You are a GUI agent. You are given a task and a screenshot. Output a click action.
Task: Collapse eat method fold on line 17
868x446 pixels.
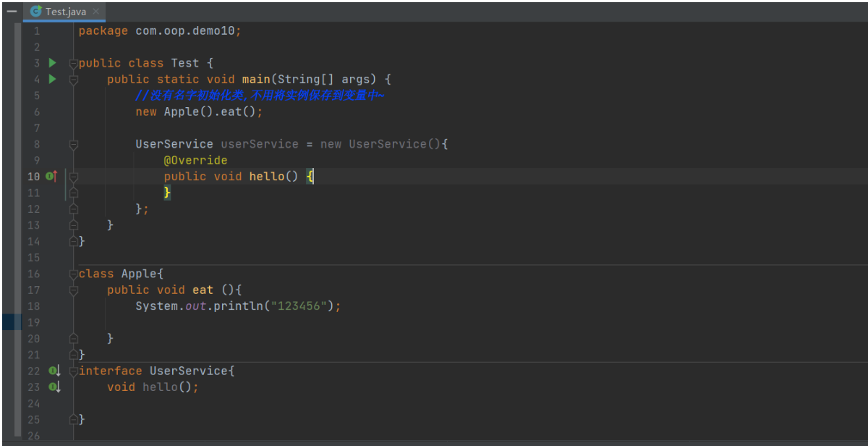point(73,290)
